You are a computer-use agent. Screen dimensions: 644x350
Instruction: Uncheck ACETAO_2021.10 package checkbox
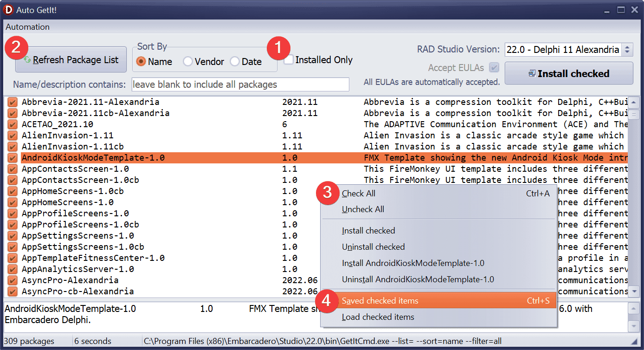pos(13,124)
